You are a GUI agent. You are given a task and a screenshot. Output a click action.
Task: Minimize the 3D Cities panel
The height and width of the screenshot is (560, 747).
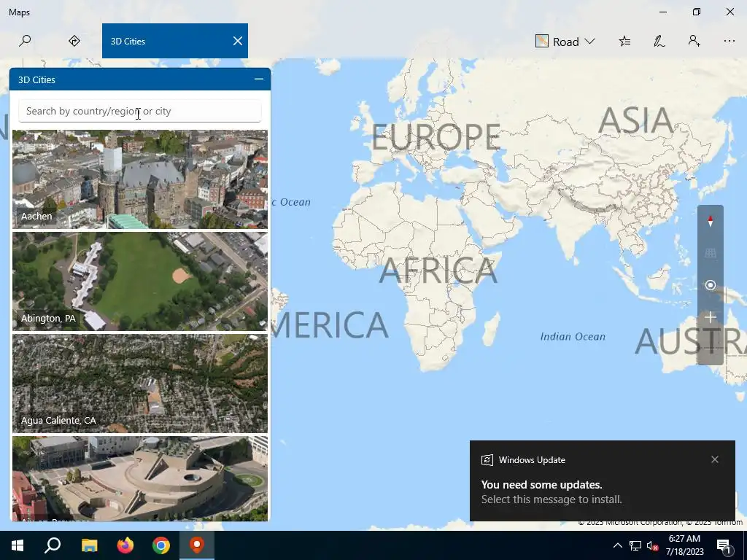(259, 79)
